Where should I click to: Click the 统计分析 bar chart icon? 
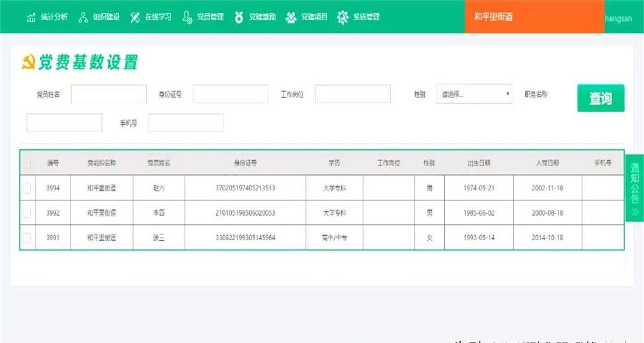click(31, 17)
